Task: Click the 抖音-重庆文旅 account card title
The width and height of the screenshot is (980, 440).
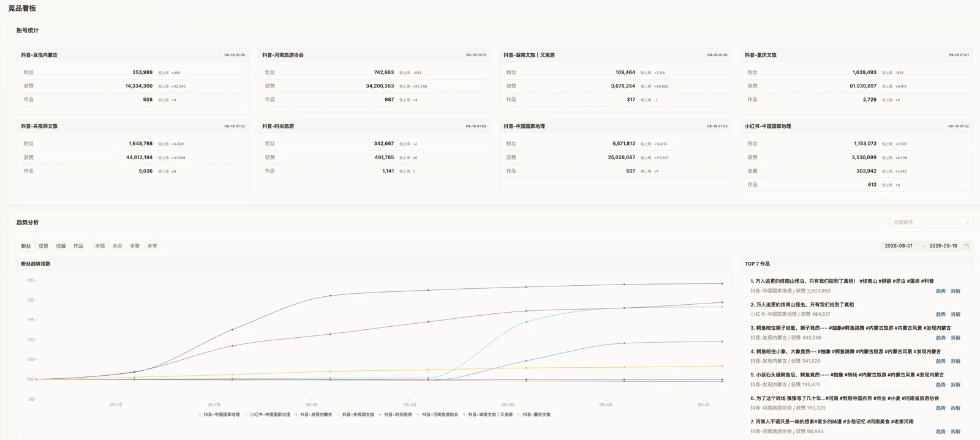Action: (761, 55)
